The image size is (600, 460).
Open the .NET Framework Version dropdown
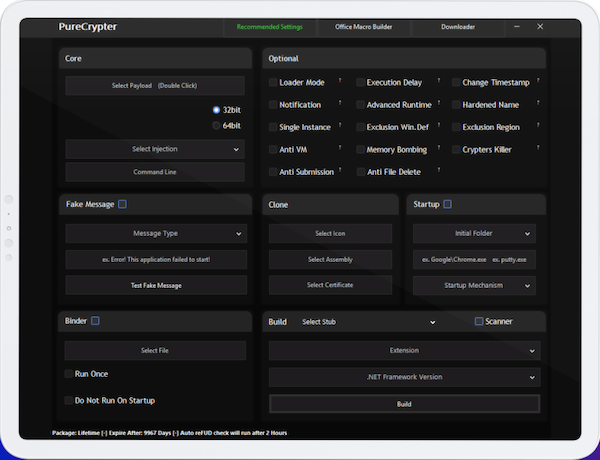tap(403, 377)
